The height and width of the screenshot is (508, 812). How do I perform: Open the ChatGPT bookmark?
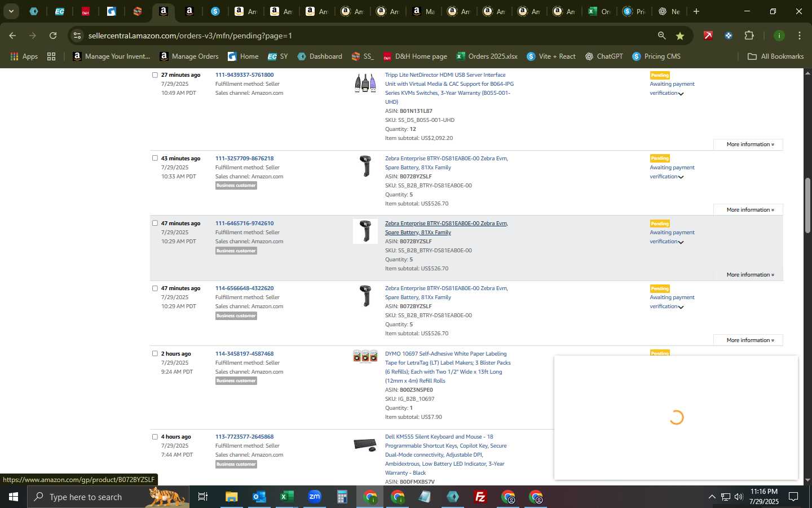point(604,56)
